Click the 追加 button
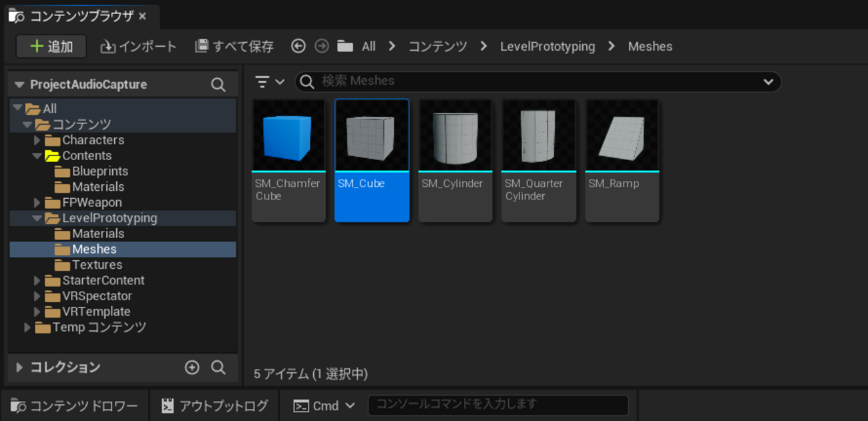The image size is (868, 421). (x=51, y=46)
